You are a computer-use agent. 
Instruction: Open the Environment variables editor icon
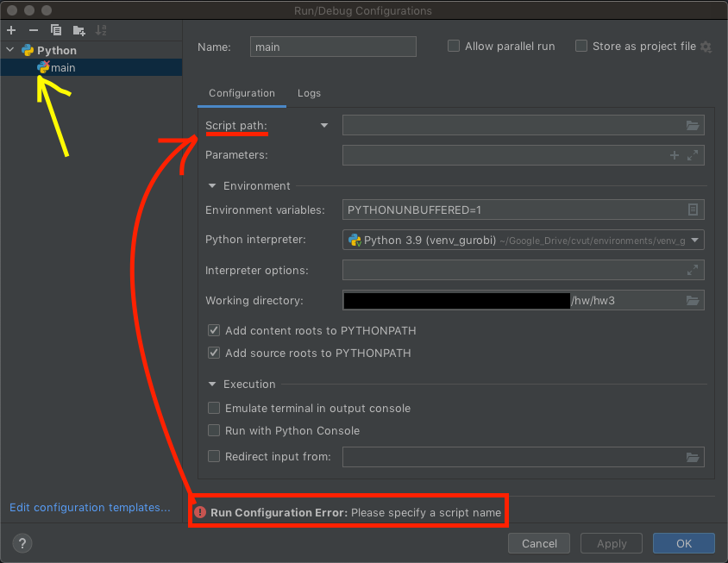click(693, 210)
